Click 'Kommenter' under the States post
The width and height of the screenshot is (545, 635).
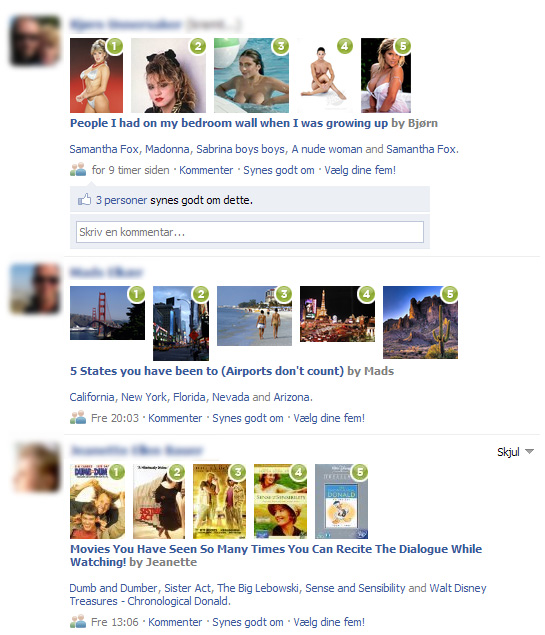pyautogui.click(x=175, y=418)
